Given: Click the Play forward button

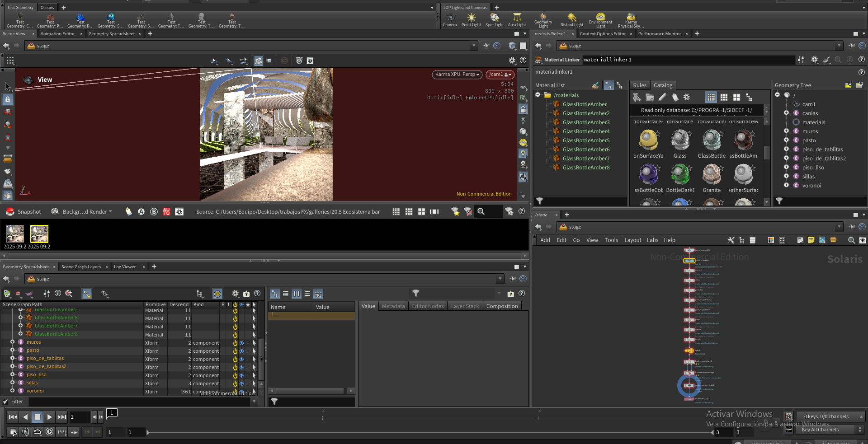Looking at the screenshot, I should tap(50, 417).
